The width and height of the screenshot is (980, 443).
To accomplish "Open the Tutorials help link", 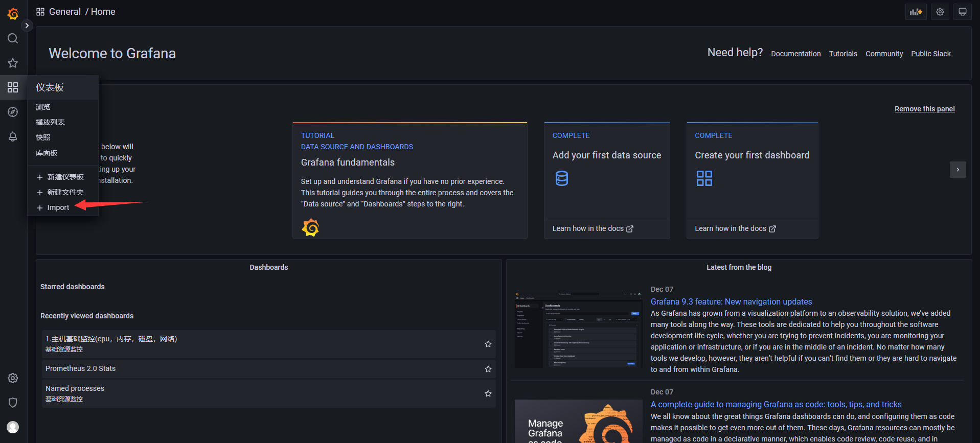I will tap(843, 54).
